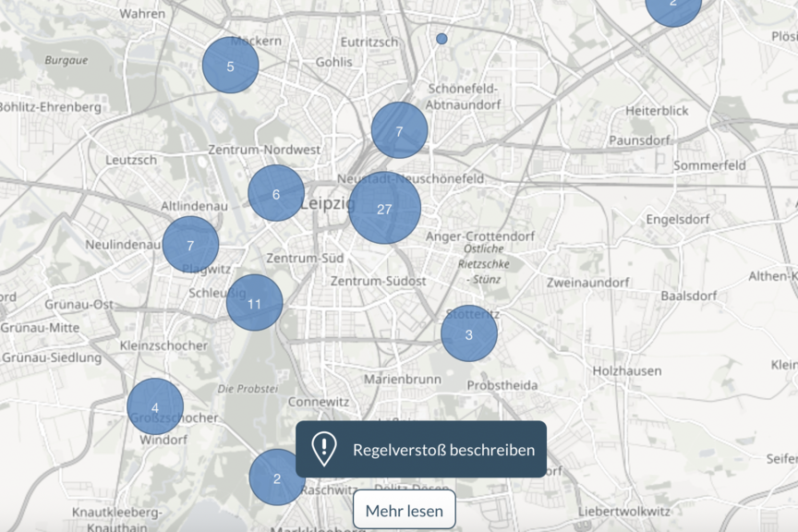Select the cluster marker labeled 5 near Möckern

click(230, 66)
